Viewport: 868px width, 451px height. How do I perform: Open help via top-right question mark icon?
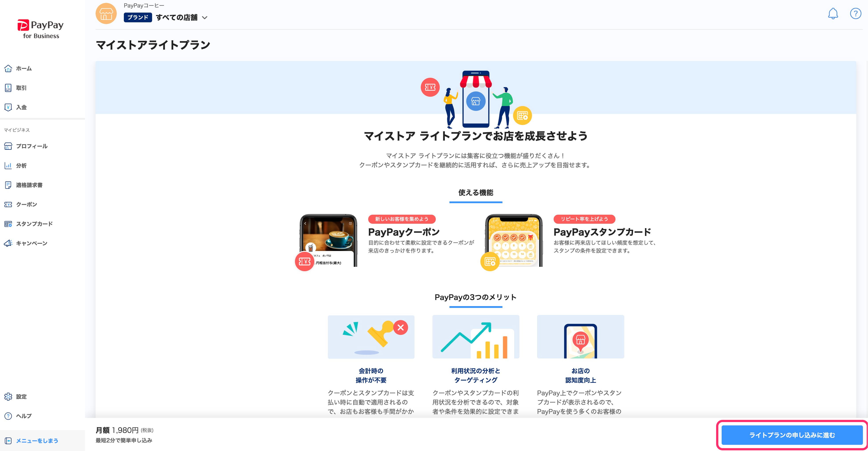(x=856, y=13)
